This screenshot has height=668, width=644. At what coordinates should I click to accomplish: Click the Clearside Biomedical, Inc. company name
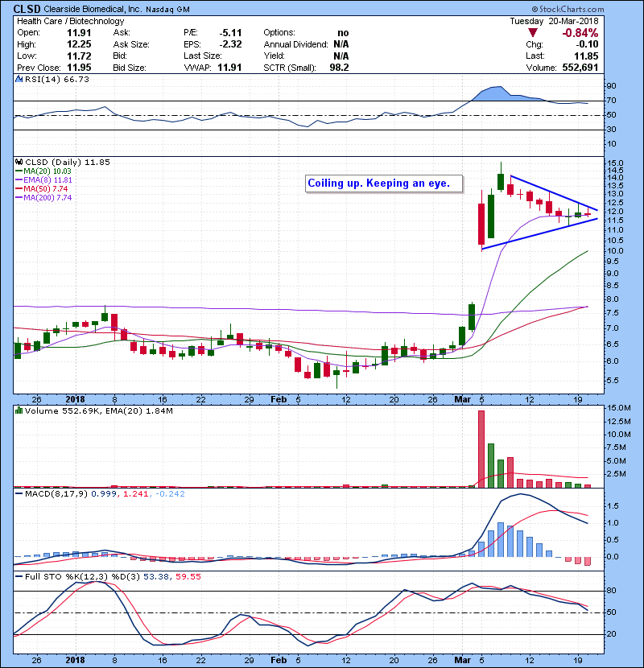point(93,10)
